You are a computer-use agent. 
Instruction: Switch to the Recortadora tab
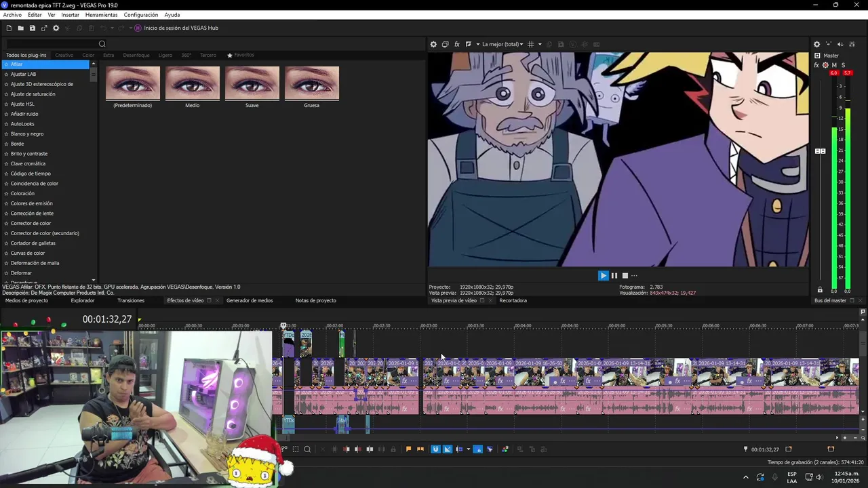tap(513, 300)
